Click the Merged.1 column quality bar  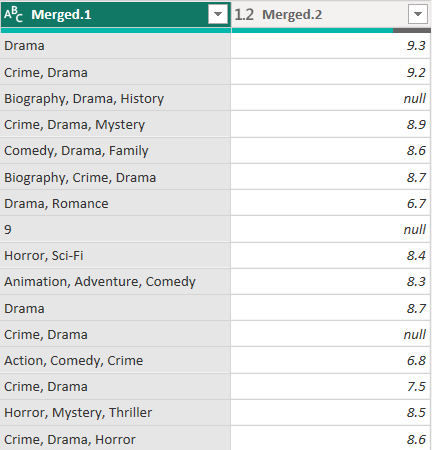pos(116,31)
